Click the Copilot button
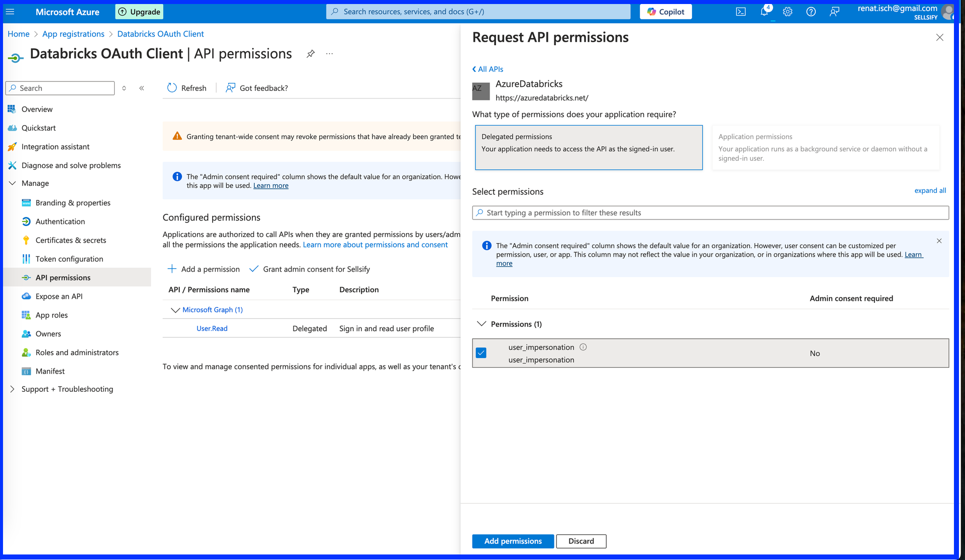The height and width of the screenshot is (560, 965). click(x=665, y=12)
